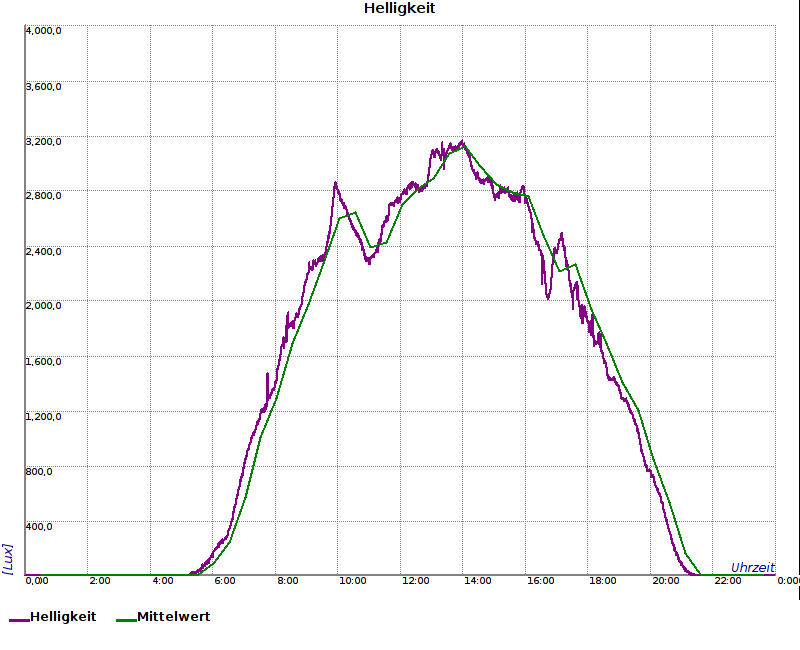This screenshot has width=800, height=650.
Task: Click the 8:00 time label
Action: coord(288,581)
